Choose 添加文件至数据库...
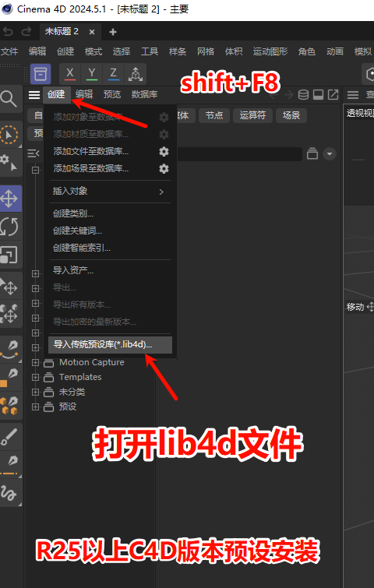This screenshot has height=588, width=374. tap(111, 152)
